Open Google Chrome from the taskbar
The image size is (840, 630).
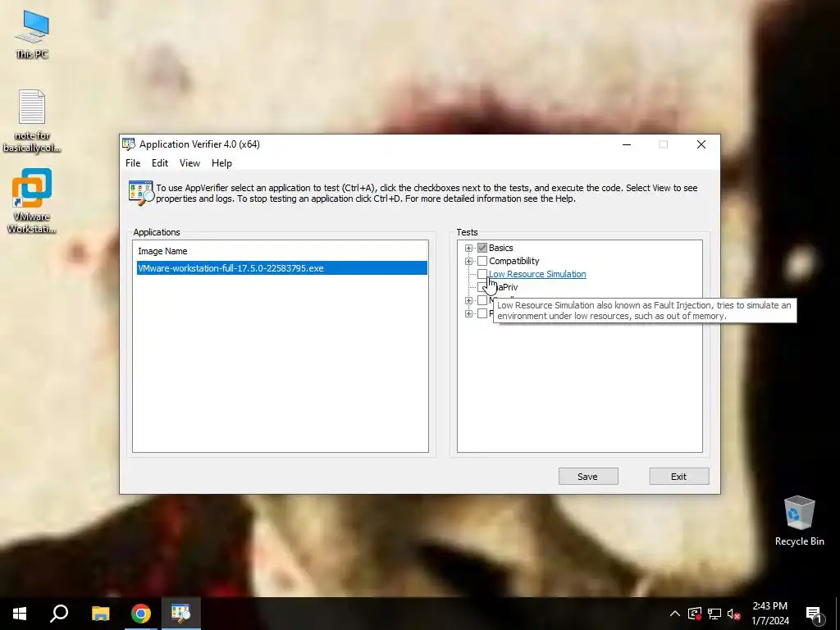(140, 614)
